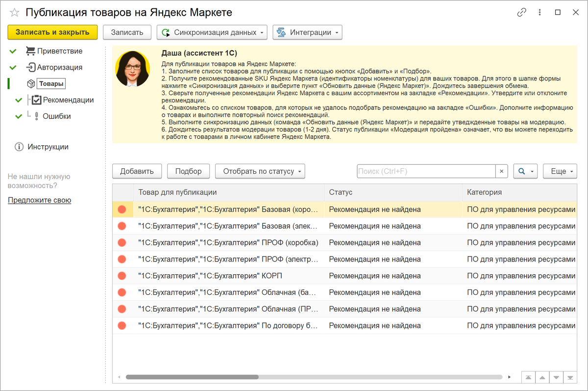Focus the Поиск (Ctrl+F) search field
Viewport: 588px width, 391px height.
click(426, 171)
